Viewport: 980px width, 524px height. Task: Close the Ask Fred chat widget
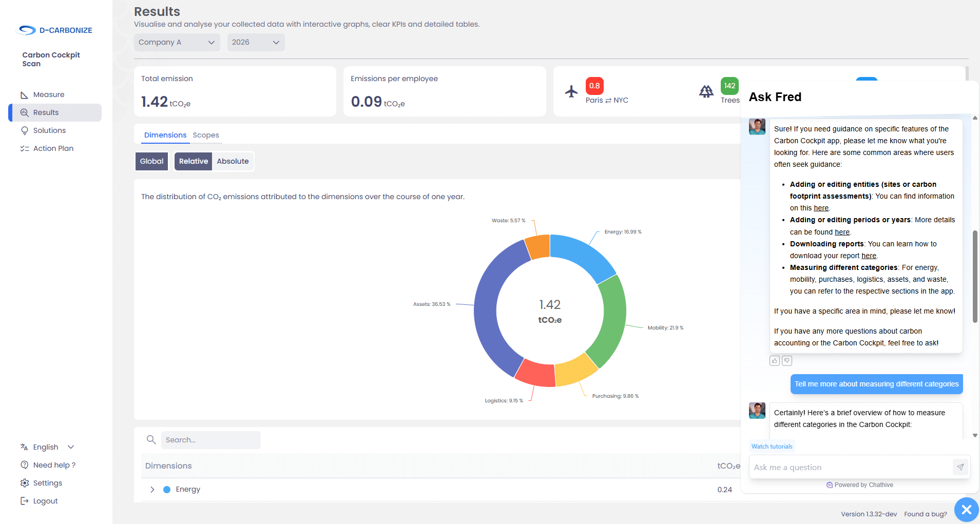(966, 510)
